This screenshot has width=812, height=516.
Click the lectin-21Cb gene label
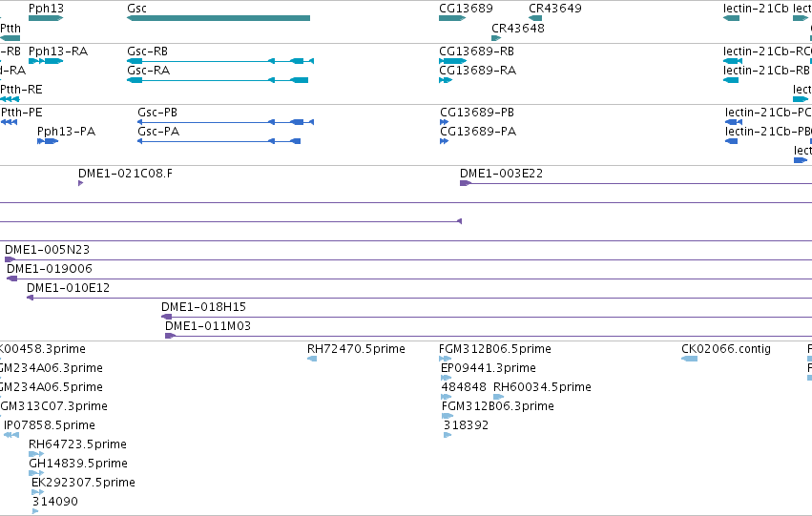pyautogui.click(x=756, y=9)
